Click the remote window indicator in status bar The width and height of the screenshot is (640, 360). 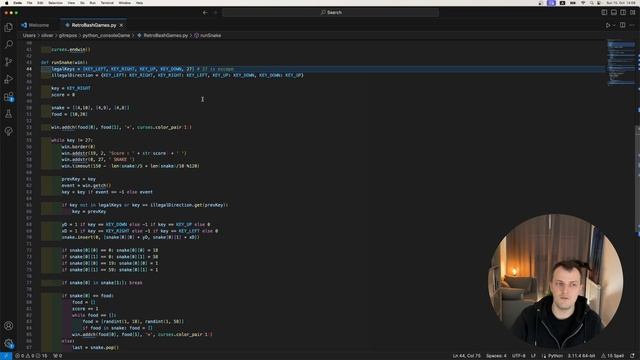click(6, 356)
